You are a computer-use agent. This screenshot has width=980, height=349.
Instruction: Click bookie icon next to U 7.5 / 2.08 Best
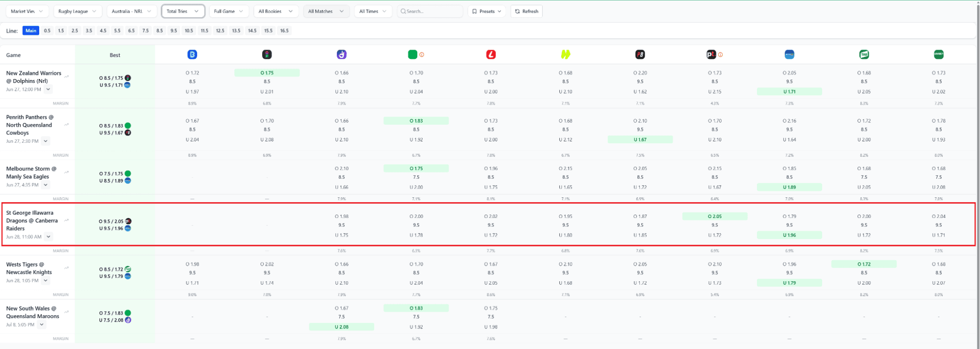(x=128, y=320)
